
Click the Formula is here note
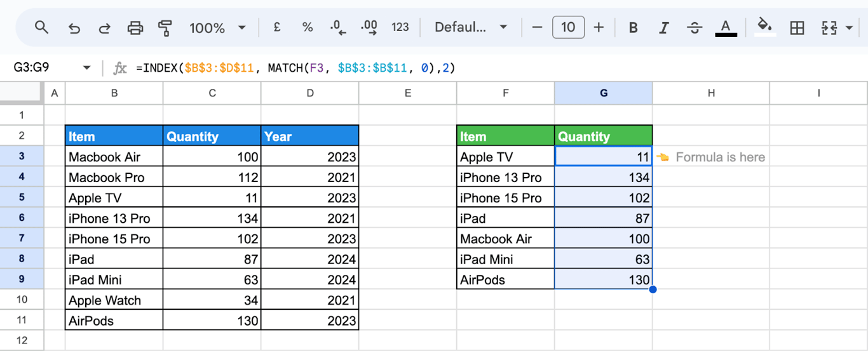tap(711, 157)
